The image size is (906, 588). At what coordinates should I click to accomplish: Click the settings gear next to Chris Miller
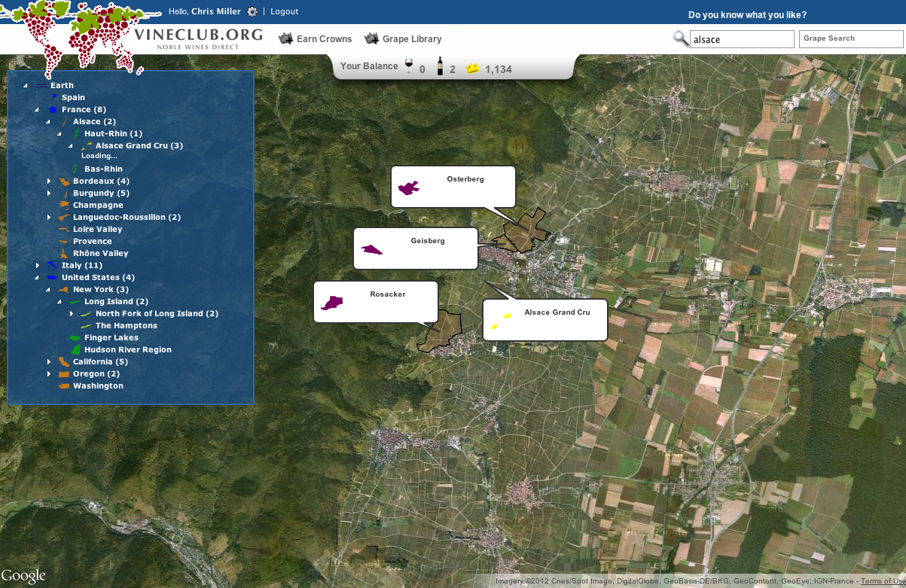tap(252, 12)
